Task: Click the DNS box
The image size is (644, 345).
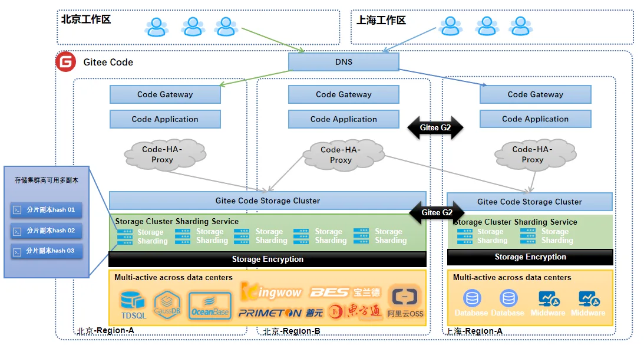Action: tap(344, 62)
